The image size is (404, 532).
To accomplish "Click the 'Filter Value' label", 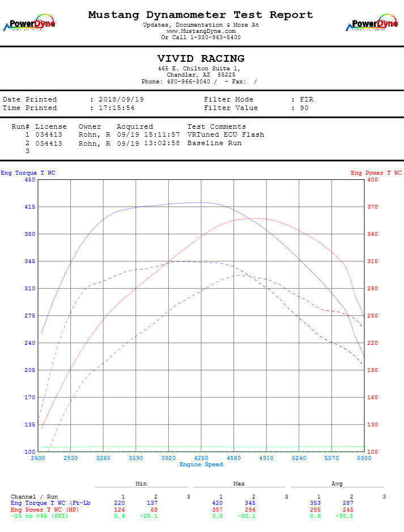I will [x=231, y=108].
